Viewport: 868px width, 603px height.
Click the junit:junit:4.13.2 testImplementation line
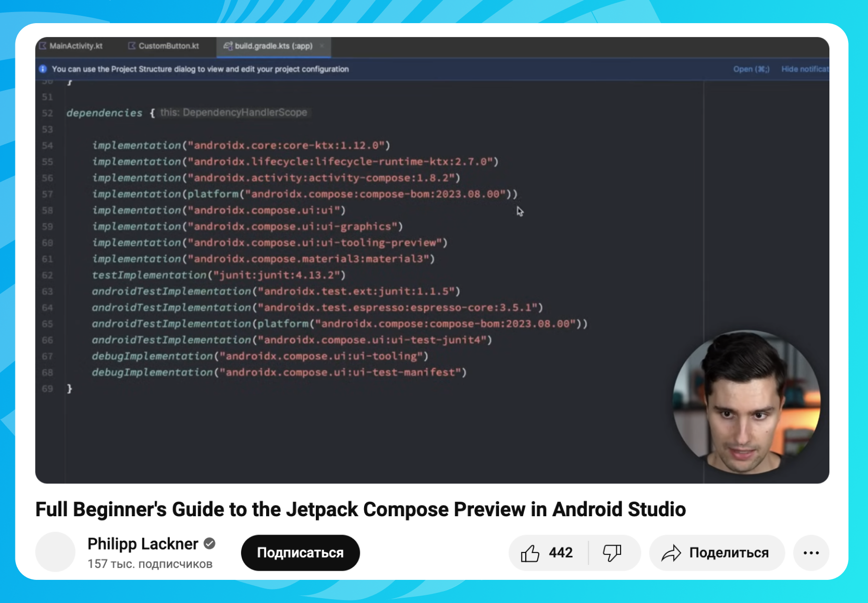point(219,275)
